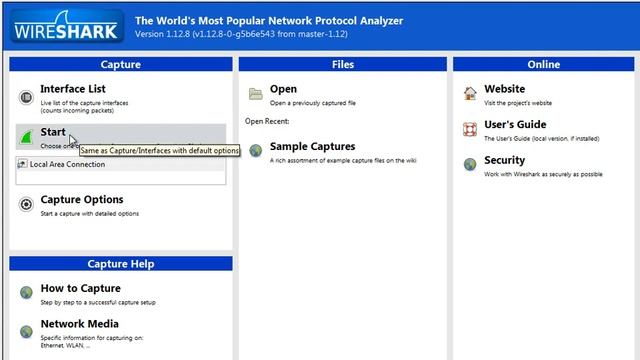This screenshot has height=360, width=640.
Task: Start capture with default options
Action: [53, 132]
